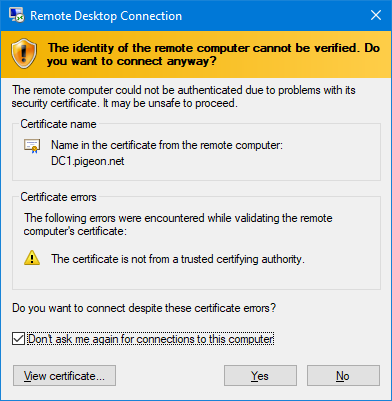This screenshot has height=401, width=392.
Task: Click the "Don't ask me again for connections" label
Action: [x=151, y=339]
